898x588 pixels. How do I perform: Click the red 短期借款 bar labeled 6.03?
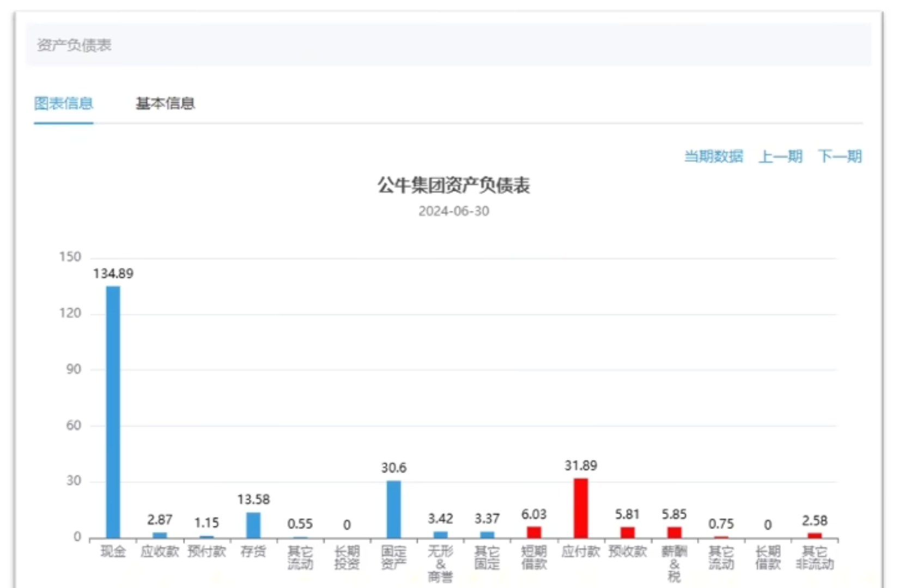click(x=534, y=532)
